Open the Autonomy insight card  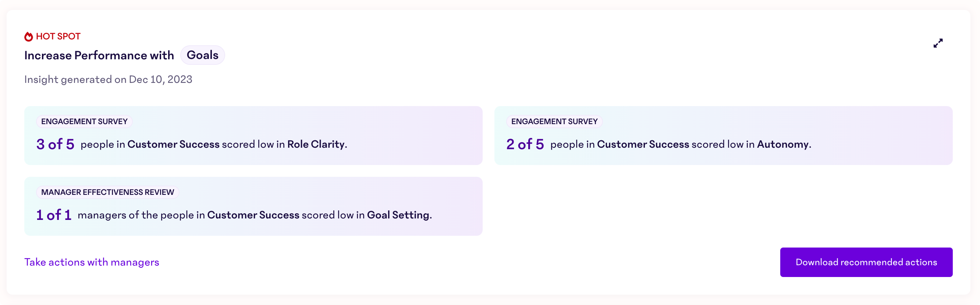(x=724, y=136)
